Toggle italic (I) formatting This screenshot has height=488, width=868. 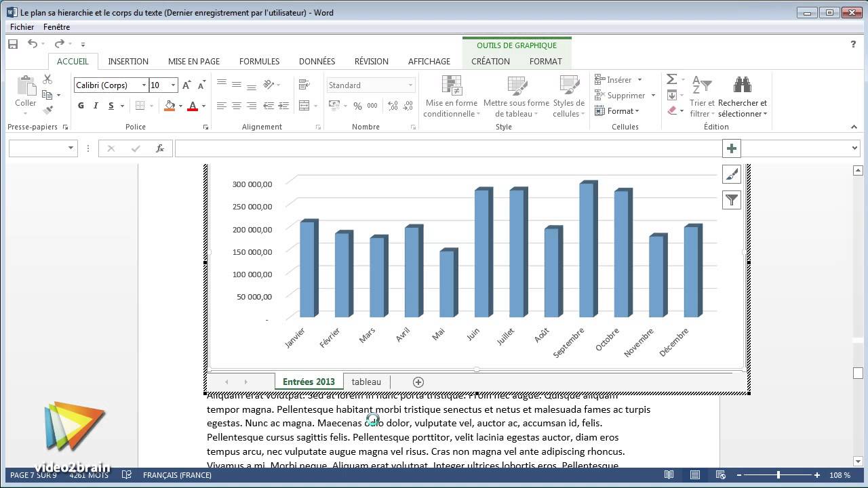tap(96, 106)
